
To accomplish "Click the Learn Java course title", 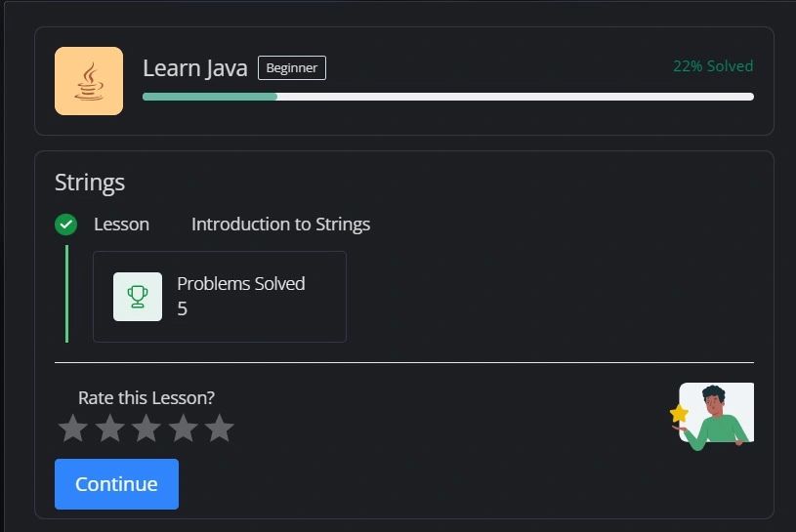I will tap(195, 68).
